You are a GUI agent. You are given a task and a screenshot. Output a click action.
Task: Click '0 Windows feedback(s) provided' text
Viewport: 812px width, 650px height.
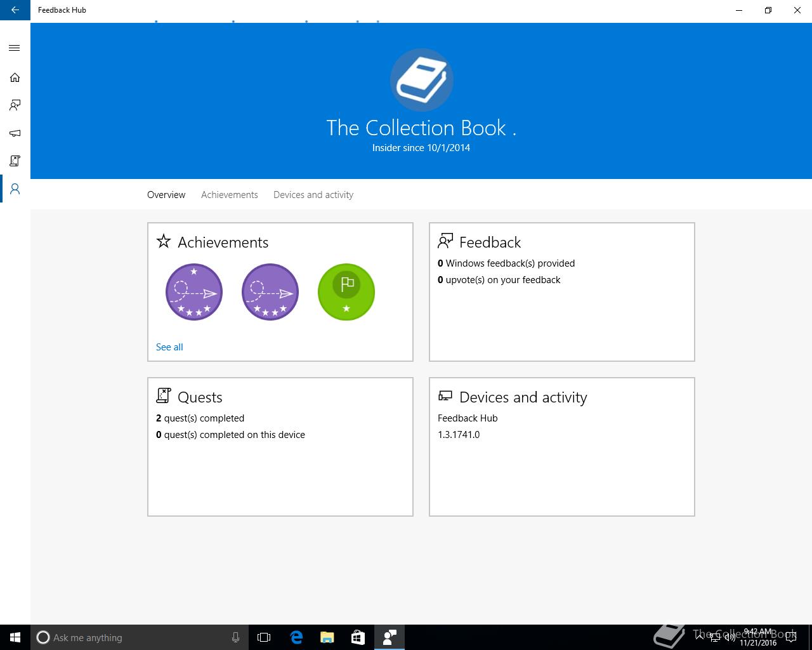(506, 263)
